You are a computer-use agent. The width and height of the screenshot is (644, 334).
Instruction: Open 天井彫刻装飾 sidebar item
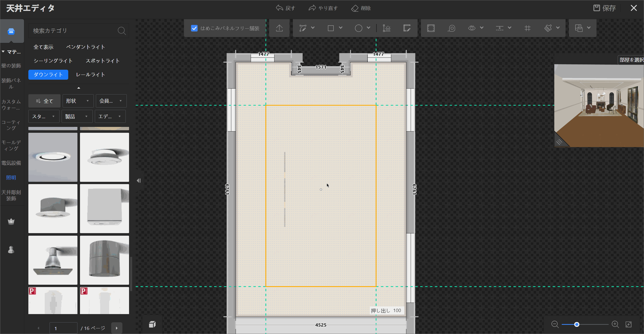(11, 195)
